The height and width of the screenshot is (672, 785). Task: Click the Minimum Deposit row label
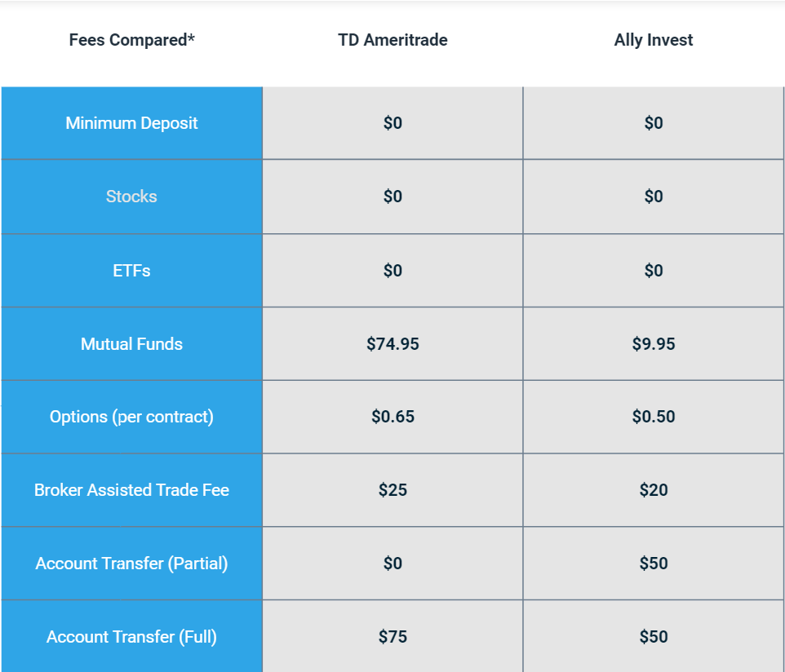[x=131, y=123]
